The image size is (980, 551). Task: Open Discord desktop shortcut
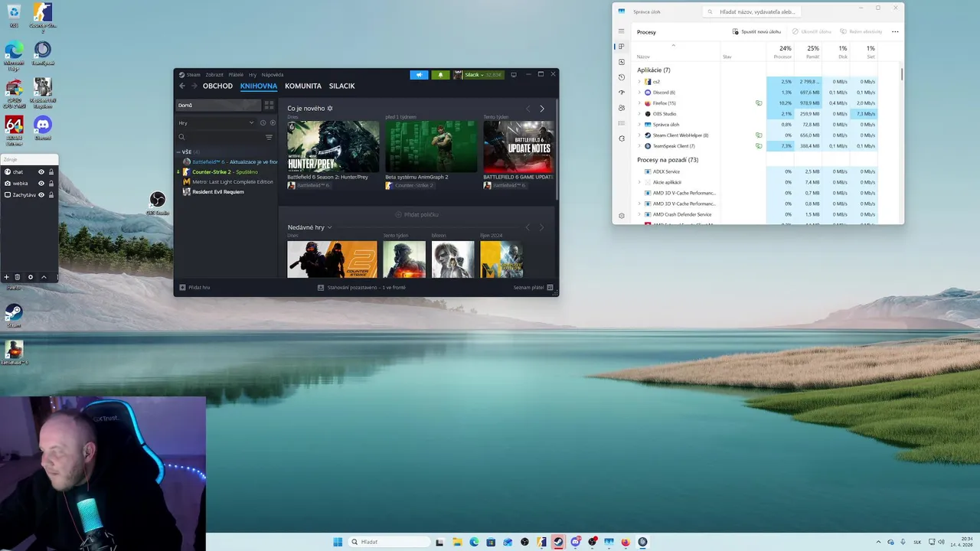pos(43,127)
